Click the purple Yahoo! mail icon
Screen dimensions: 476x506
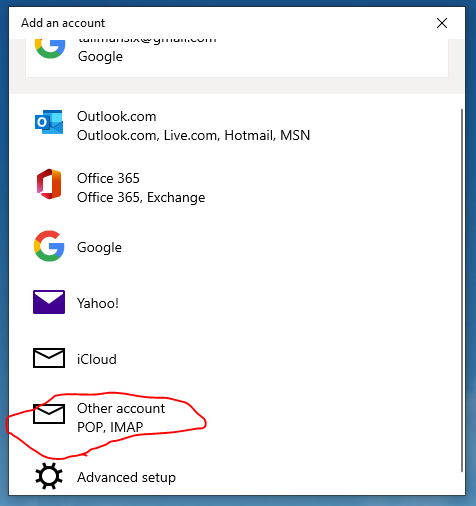click(49, 302)
